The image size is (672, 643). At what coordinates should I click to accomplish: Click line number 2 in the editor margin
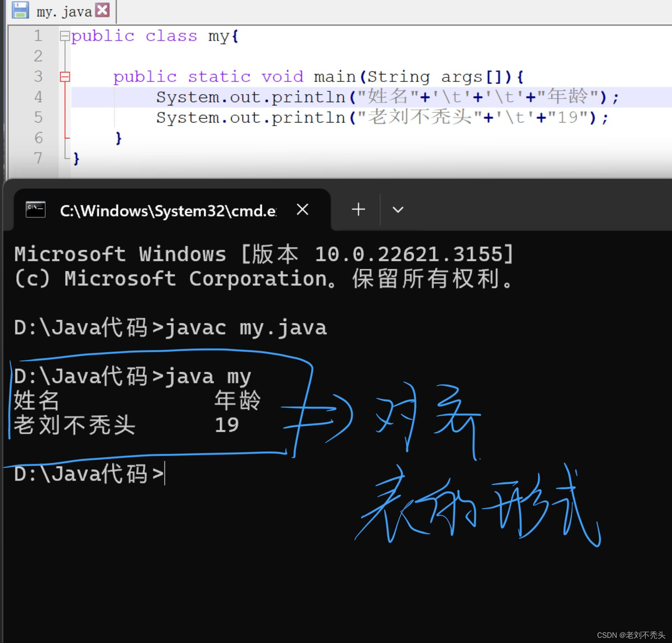tap(38, 56)
